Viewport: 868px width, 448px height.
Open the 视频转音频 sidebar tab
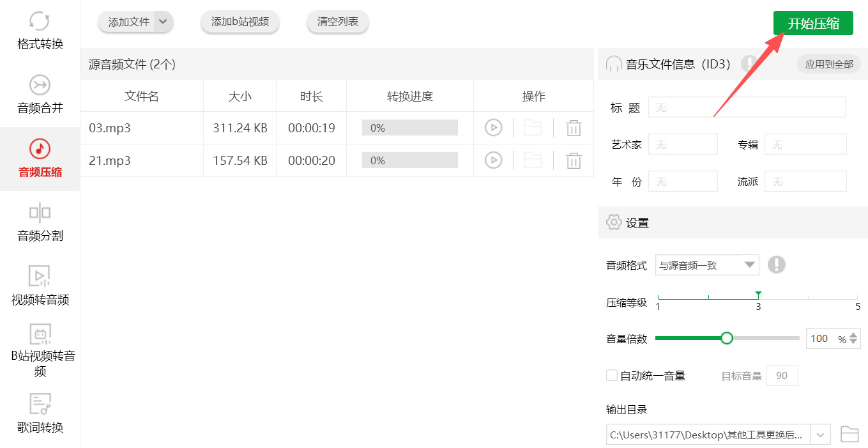(40, 286)
